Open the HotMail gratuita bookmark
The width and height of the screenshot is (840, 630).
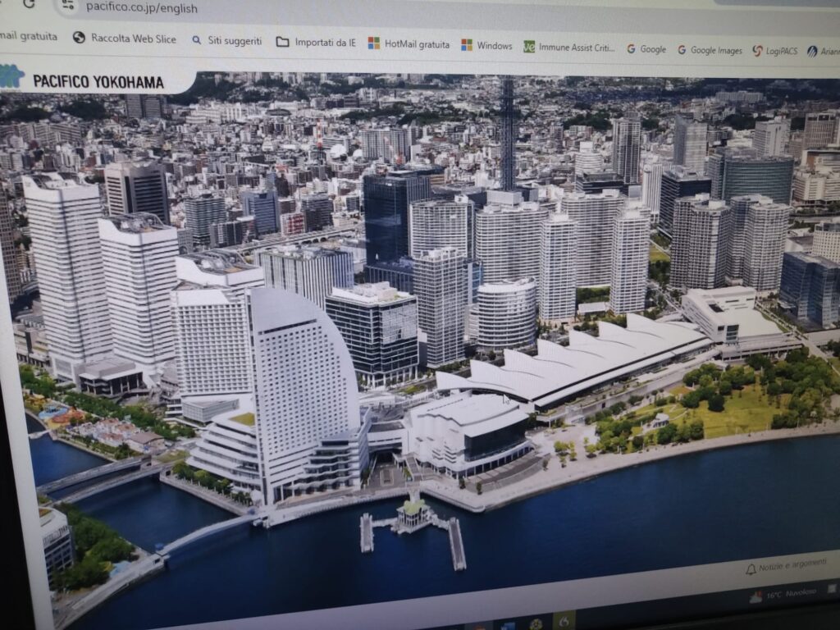pyautogui.click(x=409, y=44)
